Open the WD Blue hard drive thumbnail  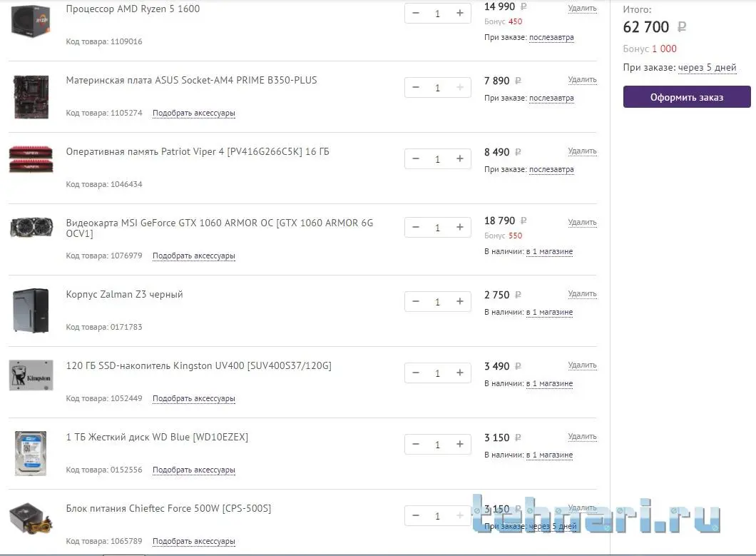[x=31, y=454]
